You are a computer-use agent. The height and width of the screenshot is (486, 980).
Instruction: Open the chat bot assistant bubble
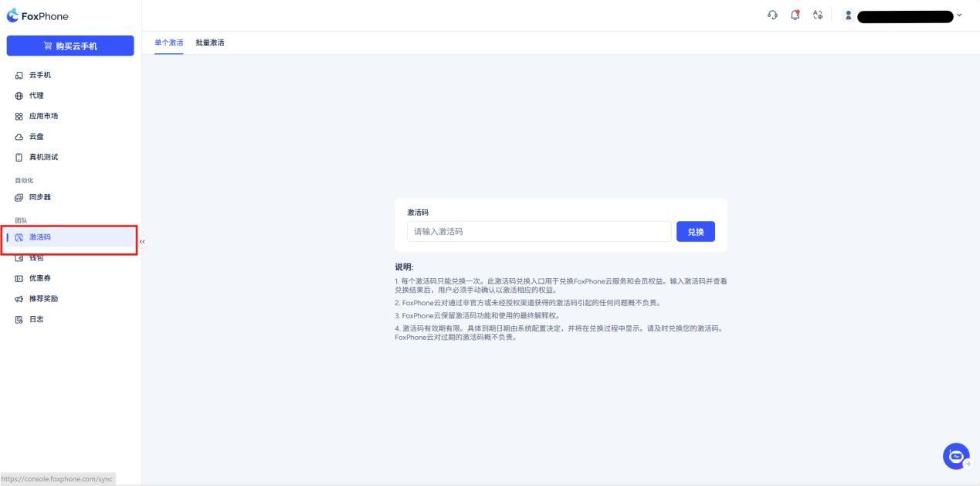click(956, 456)
